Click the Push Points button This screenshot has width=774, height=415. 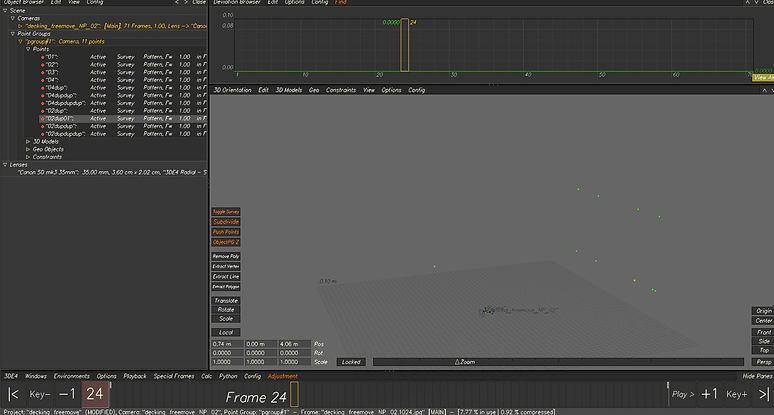[226, 232]
